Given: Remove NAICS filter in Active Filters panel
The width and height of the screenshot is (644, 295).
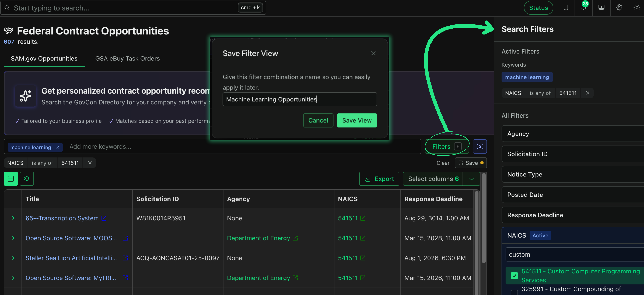Looking at the screenshot, I should (x=587, y=93).
